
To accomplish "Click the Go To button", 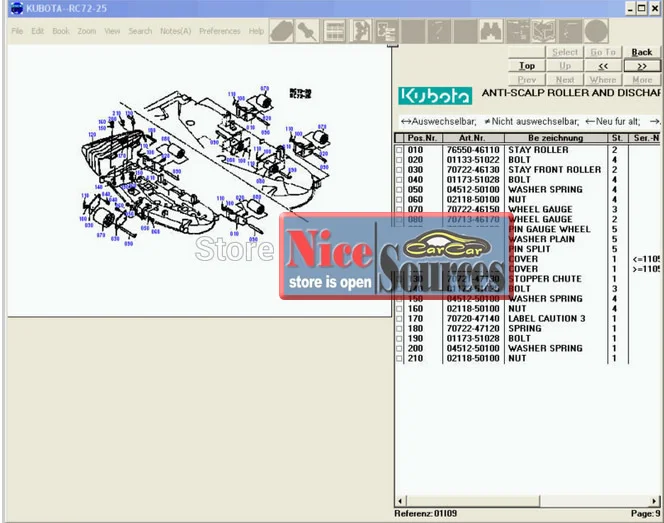I will tap(603, 52).
